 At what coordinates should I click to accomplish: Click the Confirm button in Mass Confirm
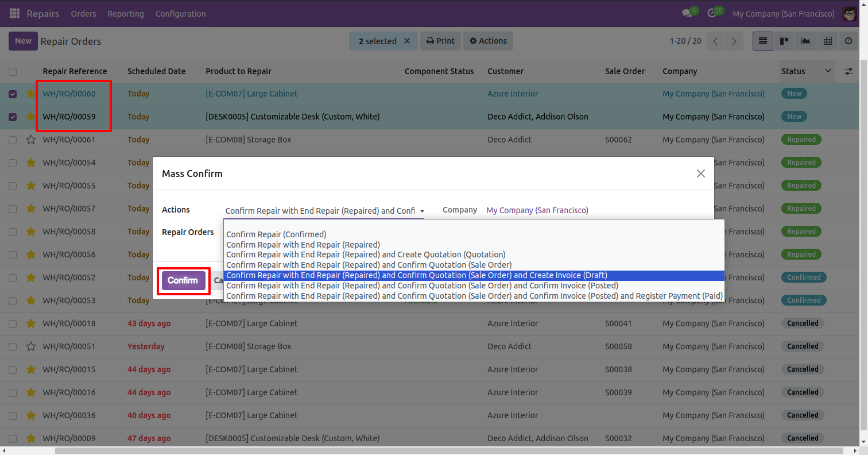[x=183, y=280]
